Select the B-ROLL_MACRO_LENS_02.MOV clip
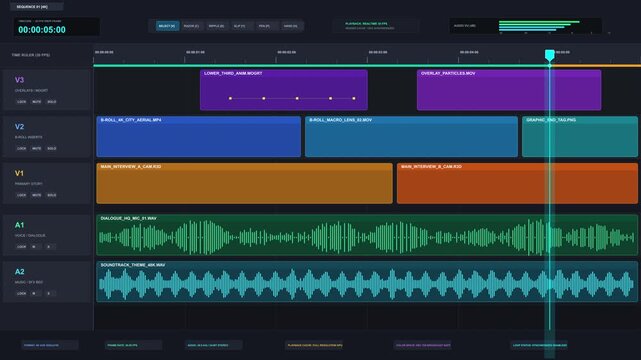The height and width of the screenshot is (360, 641). click(411, 136)
